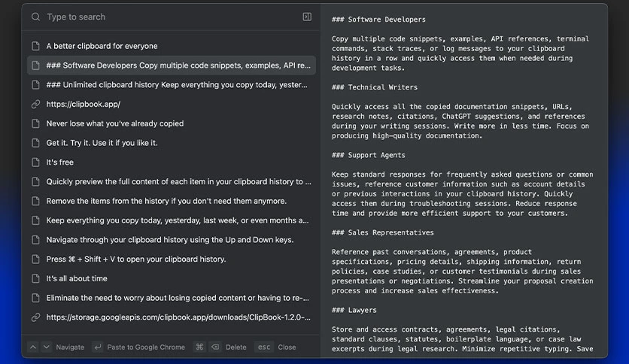Click document icon beside 'It's free'
The width and height of the screenshot is (629, 364).
tap(35, 162)
